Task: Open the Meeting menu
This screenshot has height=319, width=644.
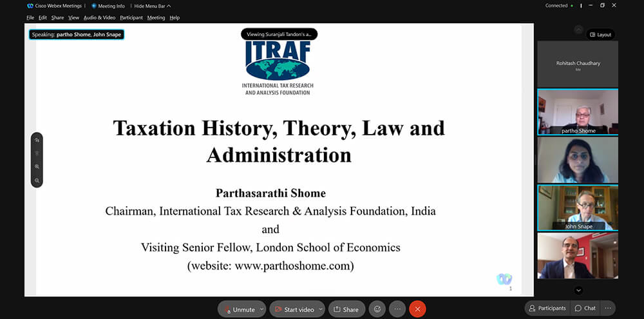Action: click(x=156, y=17)
